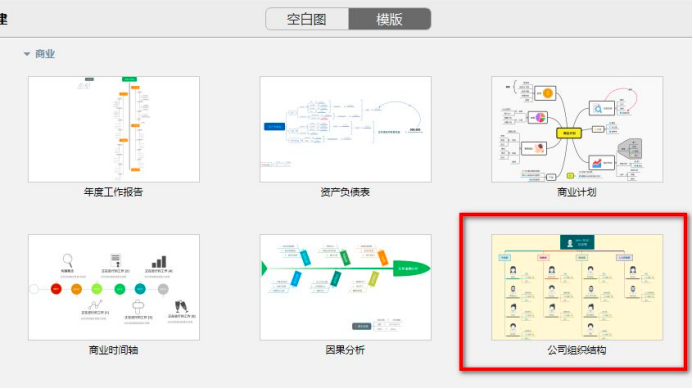Viewport: 693px width, 389px height.
Task: Click the 商业 category heading text
Action: [45, 54]
